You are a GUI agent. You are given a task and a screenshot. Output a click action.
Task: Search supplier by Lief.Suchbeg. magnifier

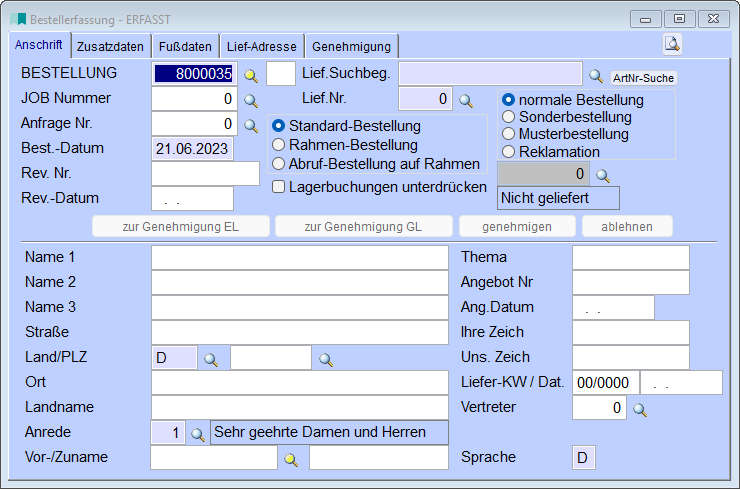pos(596,76)
